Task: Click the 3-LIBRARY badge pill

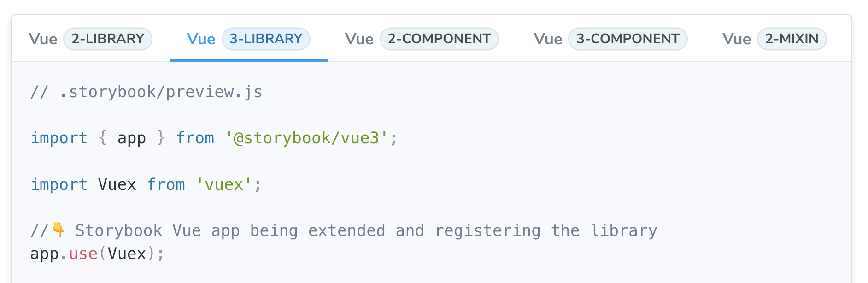Action: pos(265,39)
